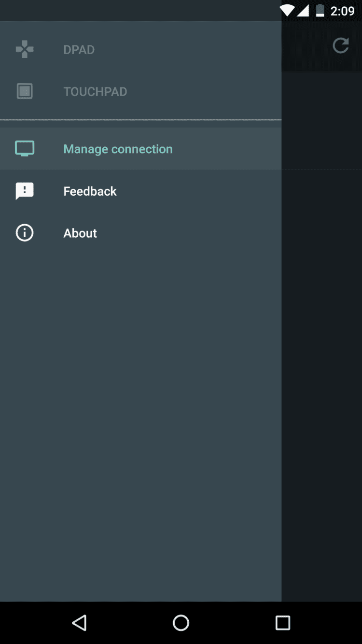Dismiss drawer by tapping dimmed area beside it
Image resolution: width=362 pixels, height=644 pixels.
point(321,338)
